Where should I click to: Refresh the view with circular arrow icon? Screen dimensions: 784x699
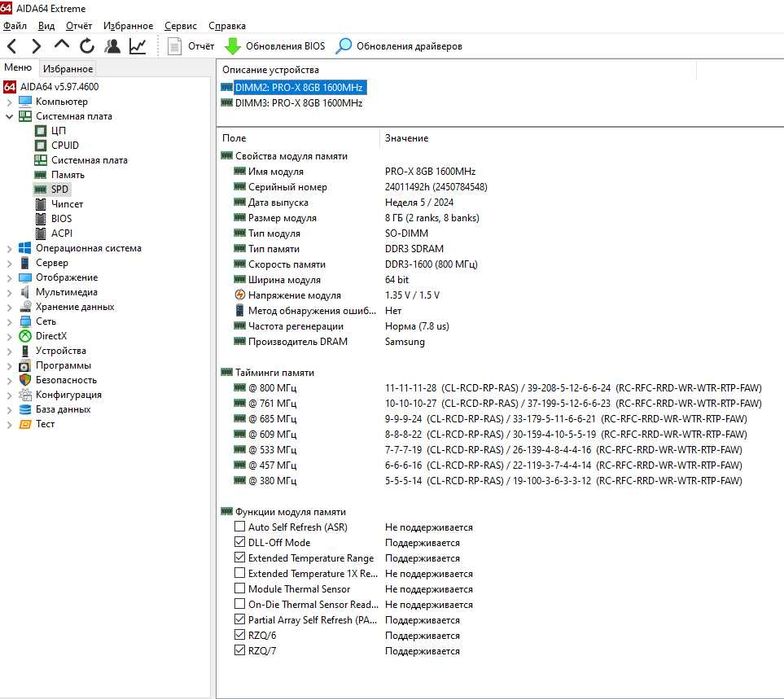pyautogui.click(x=87, y=46)
